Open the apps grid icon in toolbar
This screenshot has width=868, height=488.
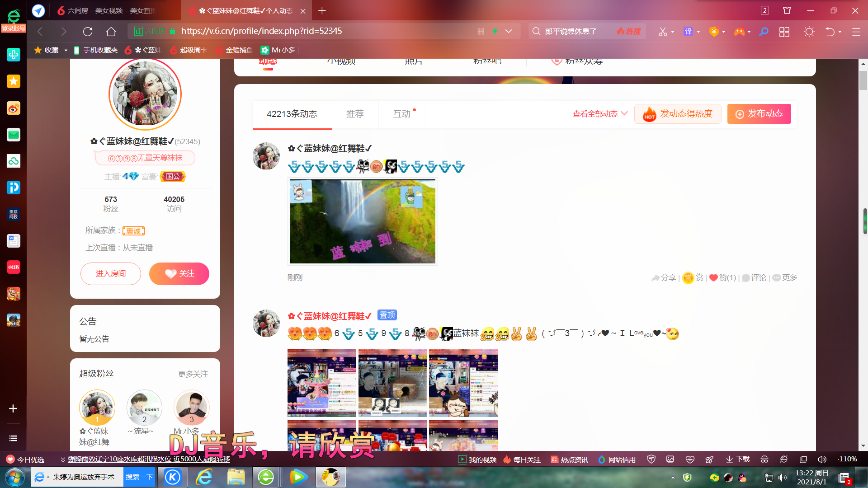tap(784, 32)
